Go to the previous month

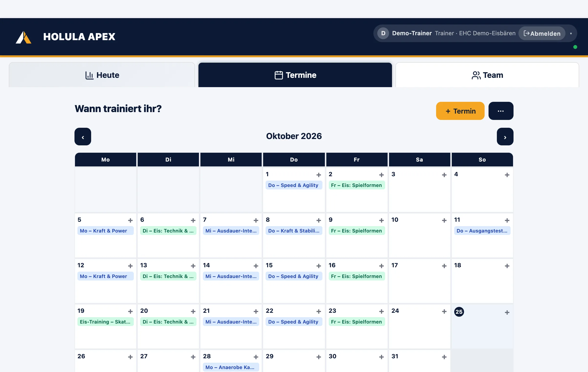pyautogui.click(x=83, y=137)
